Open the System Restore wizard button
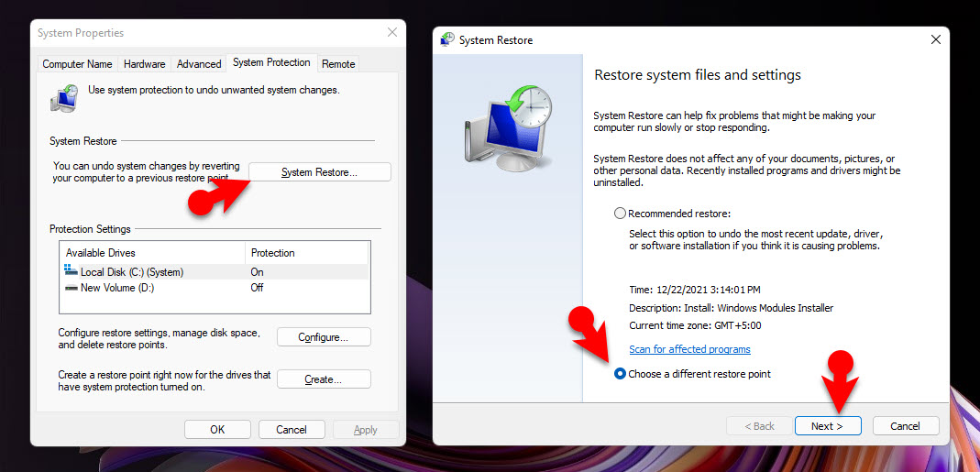The image size is (980, 472). (x=319, y=172)
